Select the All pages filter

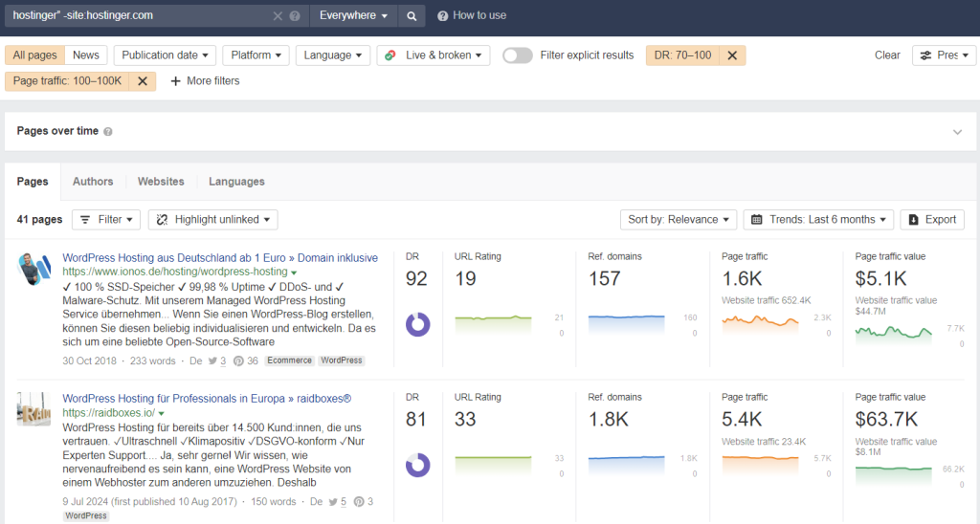[35, 55]
